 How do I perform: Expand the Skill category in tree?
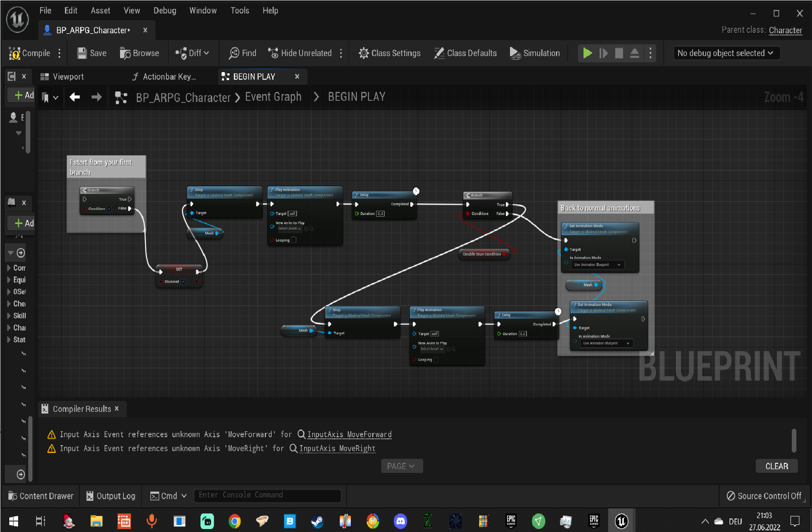click(9, 316)
